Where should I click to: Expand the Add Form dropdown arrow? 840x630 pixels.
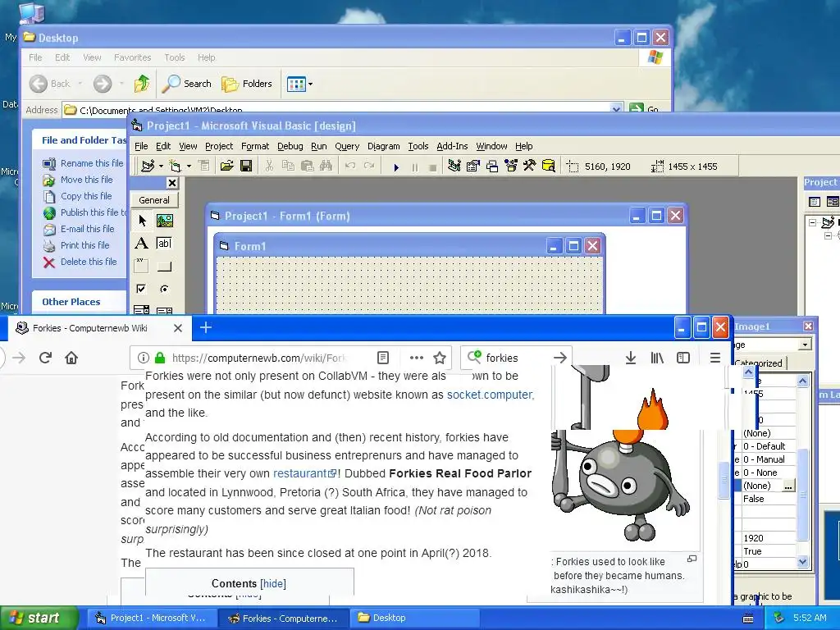tap(189, 166)
